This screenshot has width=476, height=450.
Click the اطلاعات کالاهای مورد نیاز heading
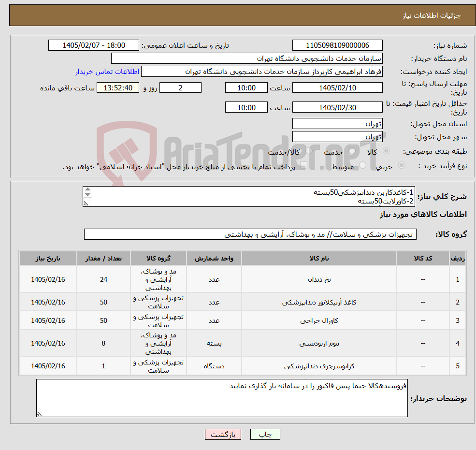pos(423,215)
